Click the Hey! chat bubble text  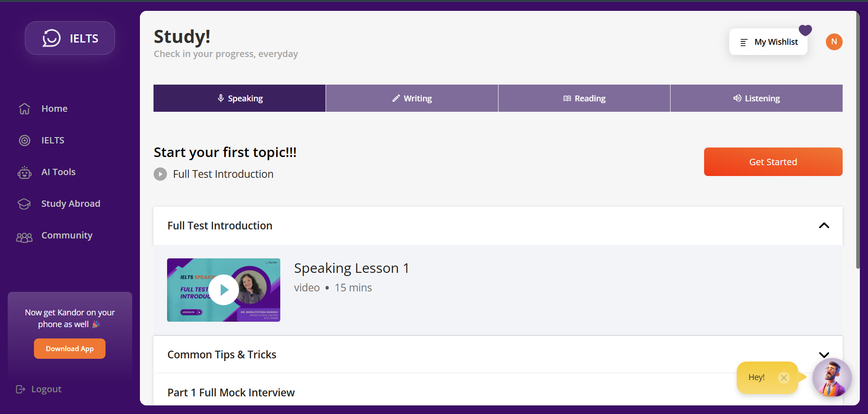click(757, 377)
